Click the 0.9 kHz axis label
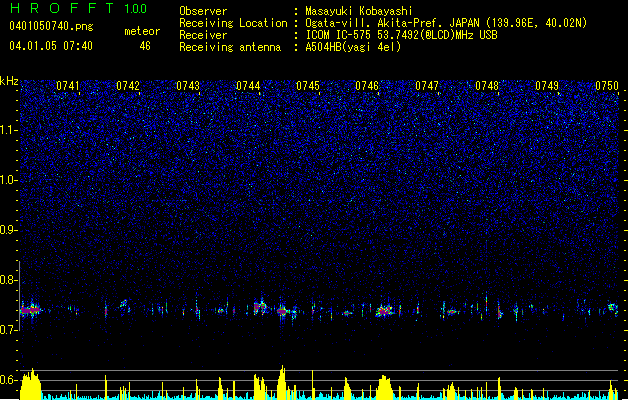629x400 pixels. point(9,230)
